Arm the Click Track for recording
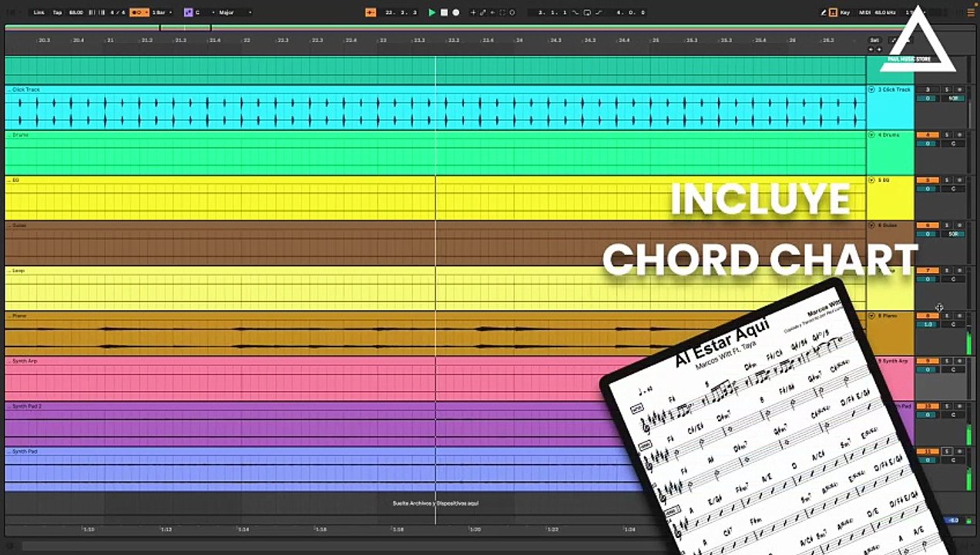The image size is (980, 555). 960,89
